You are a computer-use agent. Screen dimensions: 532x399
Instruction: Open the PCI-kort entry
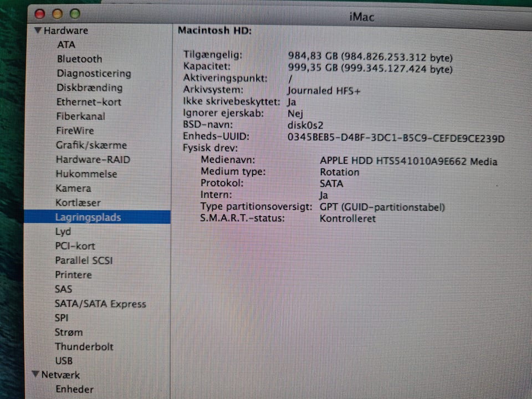click(x=75, y=246)
